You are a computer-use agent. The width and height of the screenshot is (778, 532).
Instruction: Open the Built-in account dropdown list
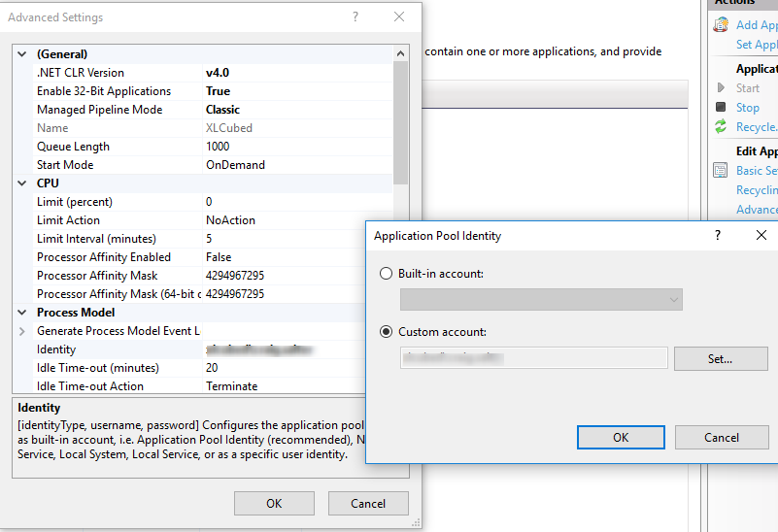coord(541,300)
